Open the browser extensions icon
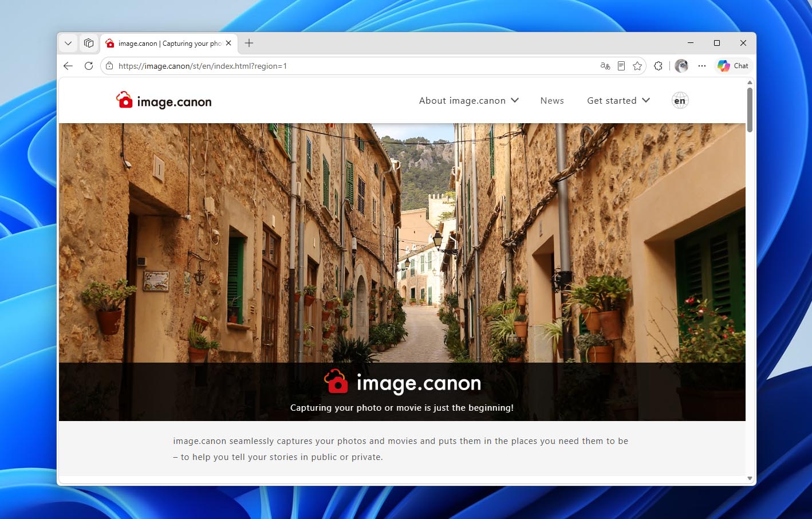This screenshot has width=812, height=519. click(x=658, y=66)
